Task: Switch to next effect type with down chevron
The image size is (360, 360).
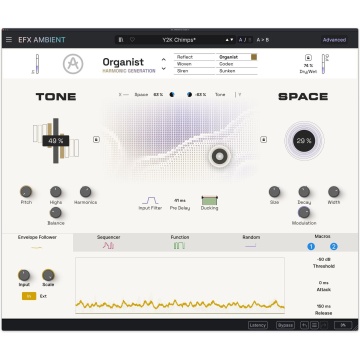Action: (x=164, y=68)
